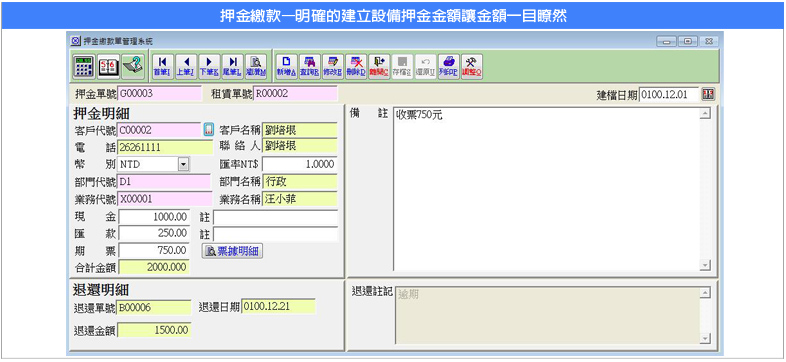The height and width of the screenshot is (362, 786).
Task: Click the window title bar app icon
Action: [x=76, y=41]
